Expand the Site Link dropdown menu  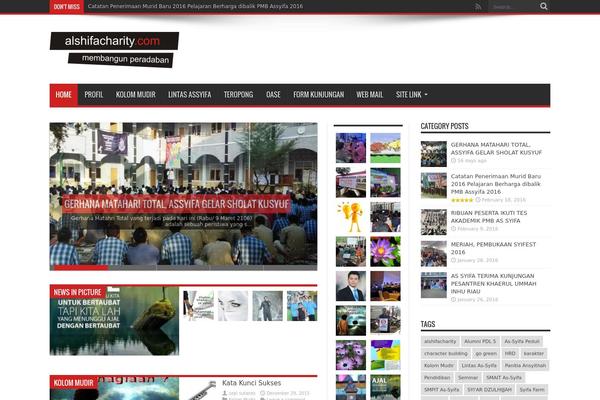pos(412,95)
